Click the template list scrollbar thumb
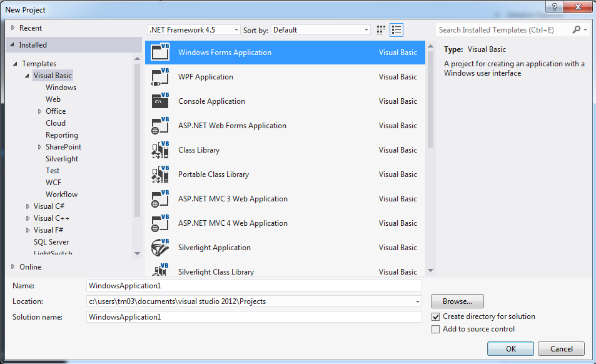The height and width of the screenshot is (364, 596). 431,99
